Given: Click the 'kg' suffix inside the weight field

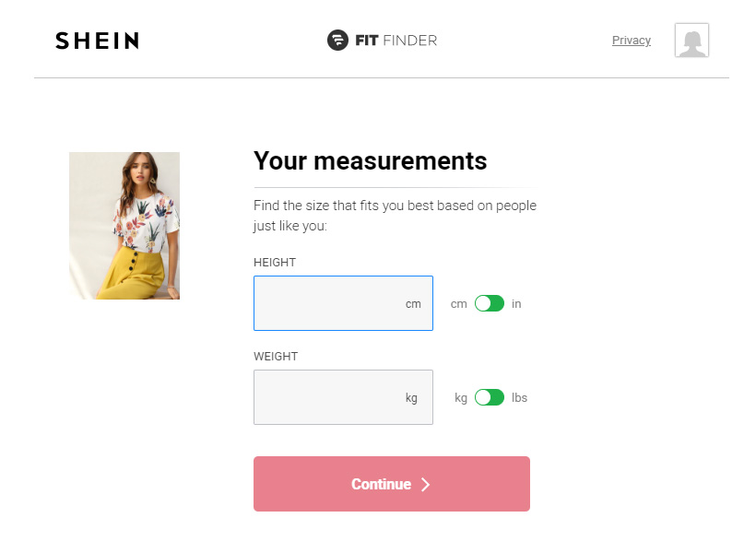Looking at the screenshot, I should pos(412,397).
